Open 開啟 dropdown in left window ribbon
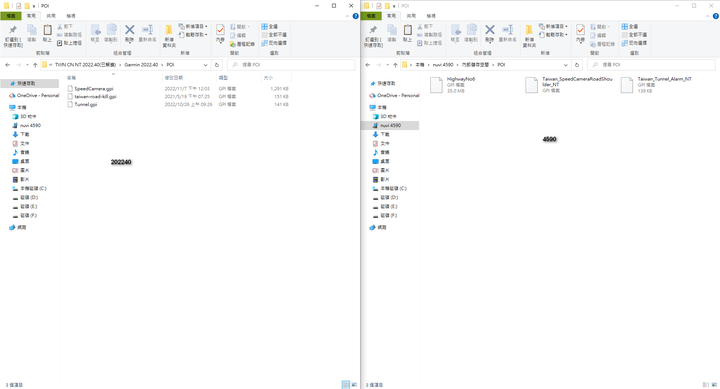Screen dimensions: 720x389 click(x=240, y=27)
